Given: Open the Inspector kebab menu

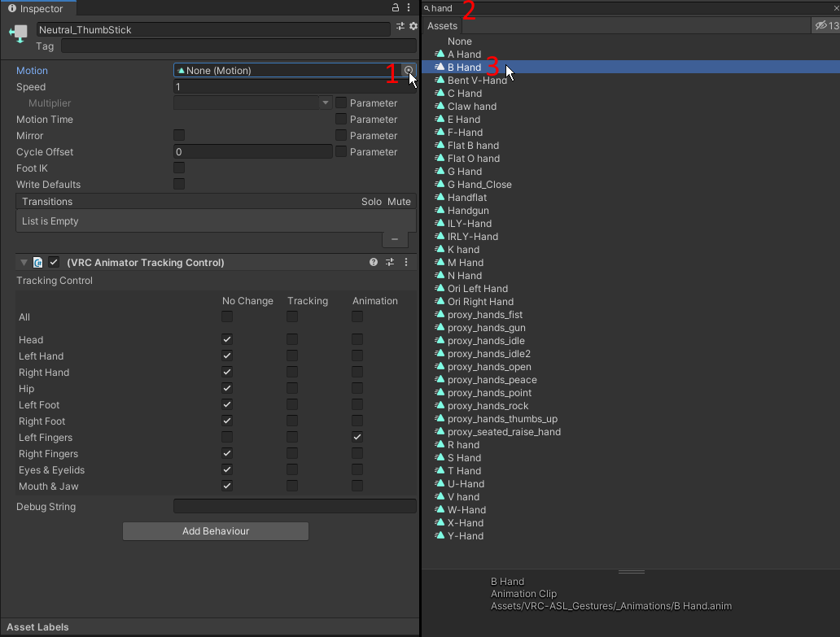Looking at the screenshot, I should click(x=408, y=7).
